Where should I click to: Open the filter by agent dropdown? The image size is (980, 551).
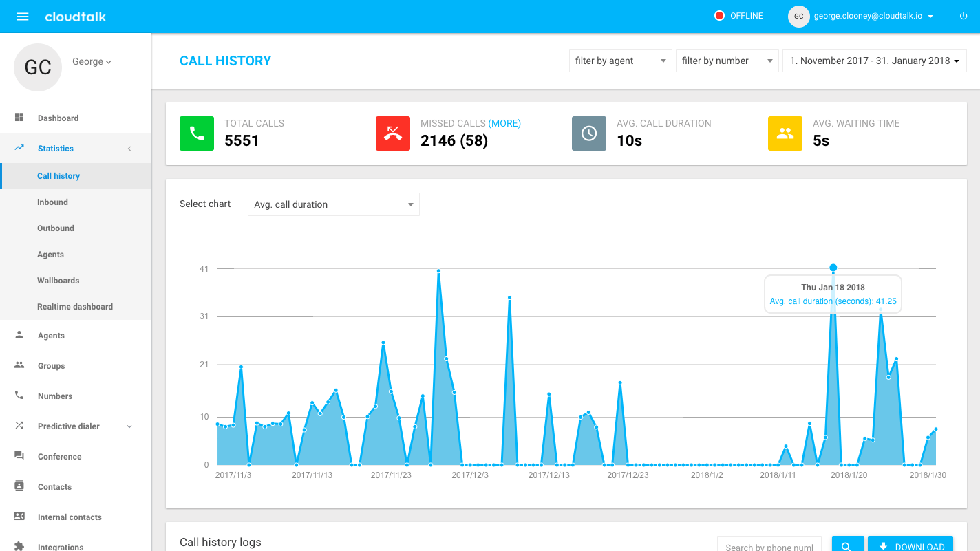pyautogui.click(x=620, y=61)
